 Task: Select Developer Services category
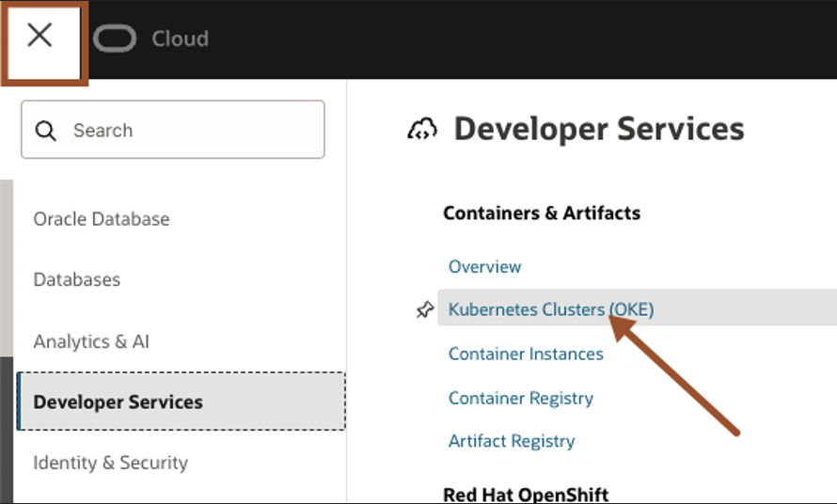pyautogui.click(x=118, y=402)
